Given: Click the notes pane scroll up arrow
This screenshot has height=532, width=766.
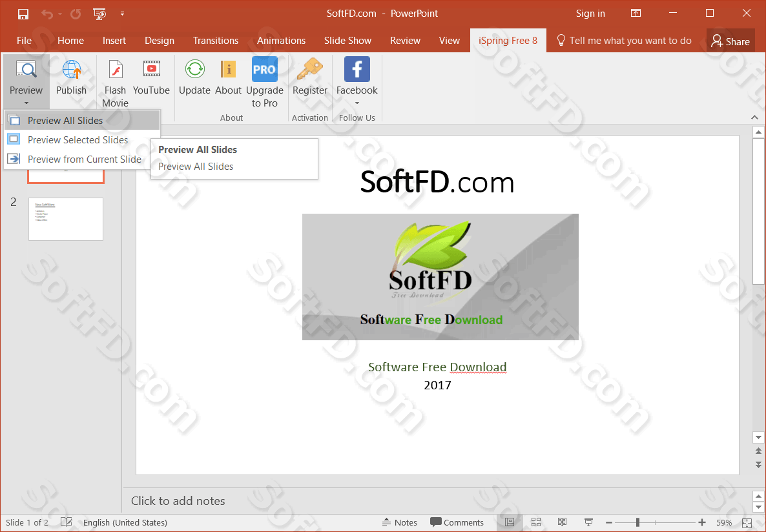Looking at the screenshot, I should (x=758, y=496).
